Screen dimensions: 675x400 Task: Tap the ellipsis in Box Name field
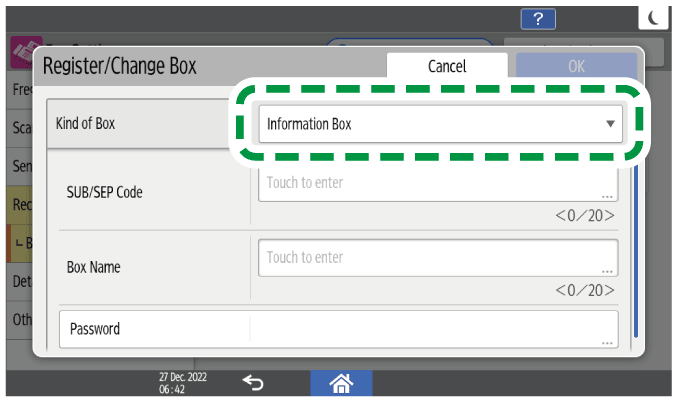pyautogui.click(x=607, y=270)
